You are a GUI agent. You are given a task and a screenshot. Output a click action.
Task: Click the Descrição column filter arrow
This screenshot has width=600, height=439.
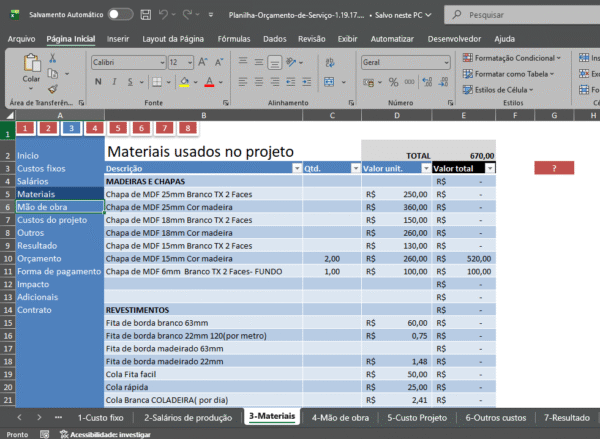(297, 168)
